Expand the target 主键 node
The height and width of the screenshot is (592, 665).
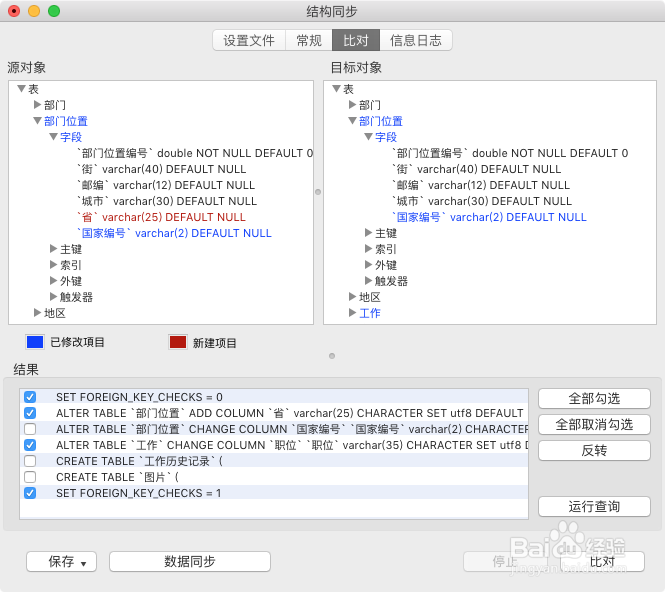pos(369,232)
